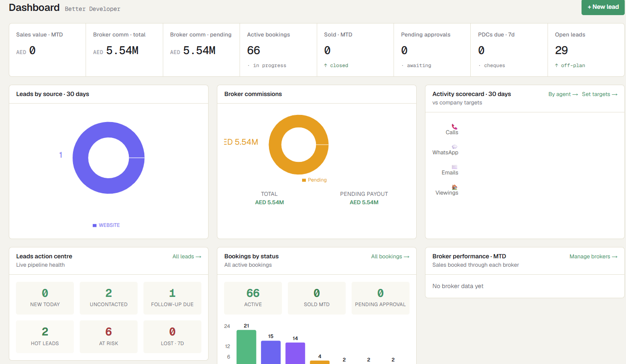
Task: Click the WhatsApp speech bubble icon
Action: (x=454, y=147)
